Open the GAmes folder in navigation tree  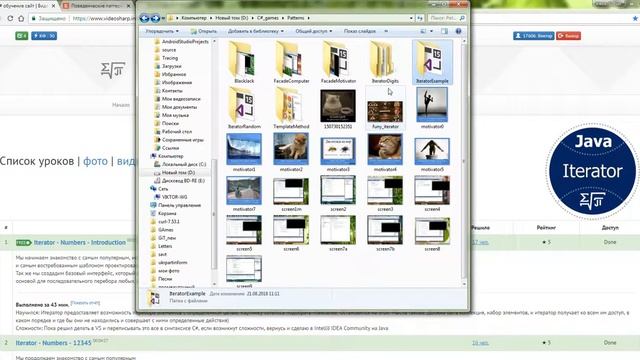pos(162,229)
